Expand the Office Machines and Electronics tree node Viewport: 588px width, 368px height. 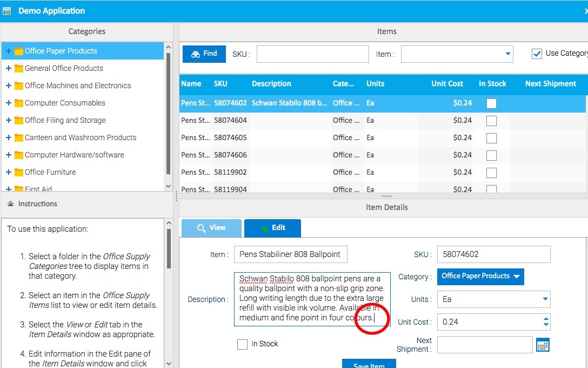click(8, 86)
